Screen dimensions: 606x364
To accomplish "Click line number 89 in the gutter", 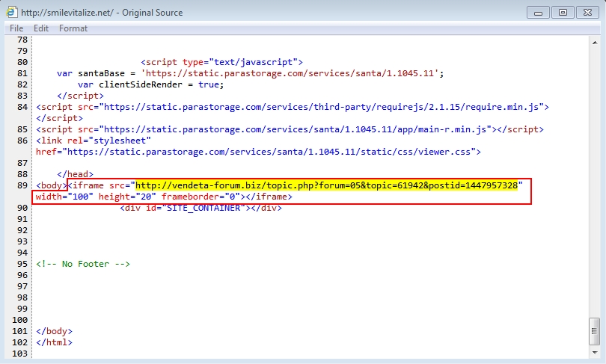I will (x=22, y=185).
